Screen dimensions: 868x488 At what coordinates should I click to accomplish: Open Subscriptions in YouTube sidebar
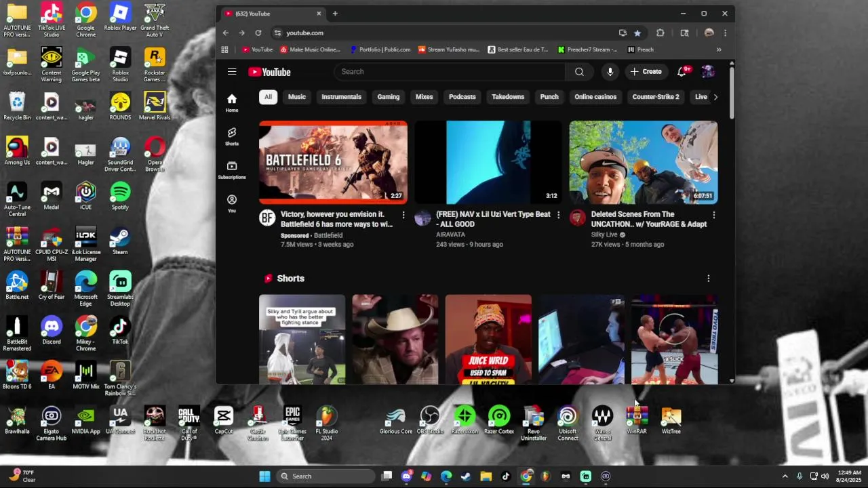[232, 170]
